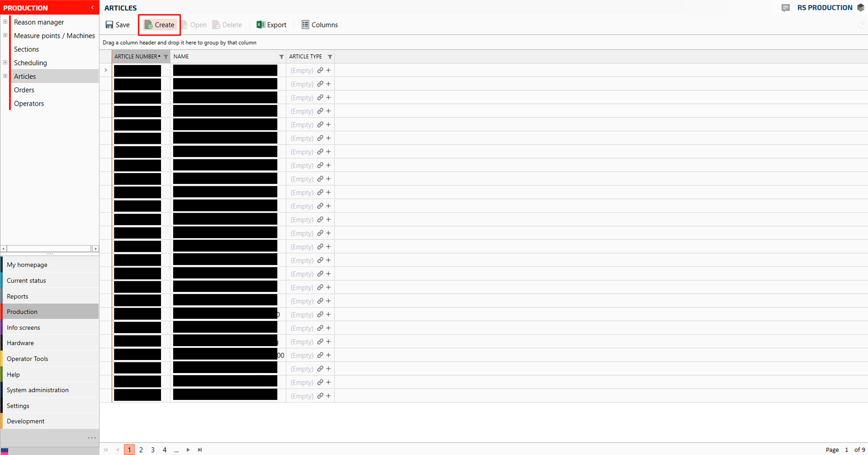Expand the Scheduling tree node

[5, 62]
